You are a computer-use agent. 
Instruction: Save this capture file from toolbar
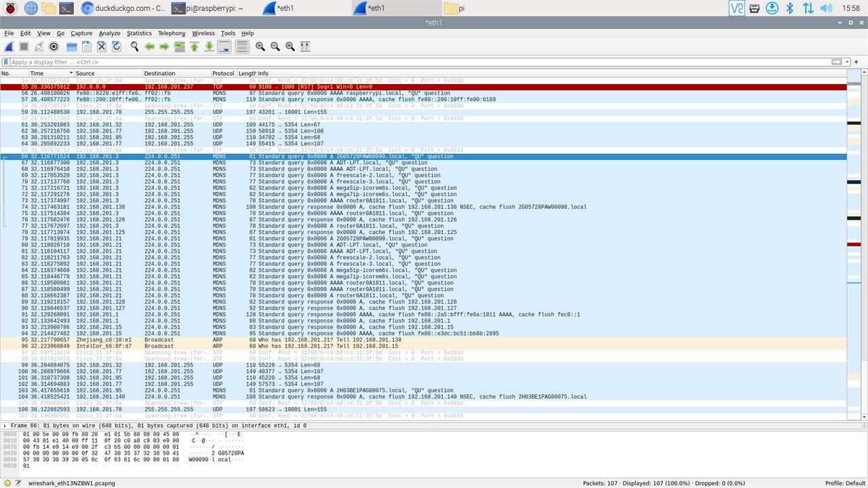(87, 47)
